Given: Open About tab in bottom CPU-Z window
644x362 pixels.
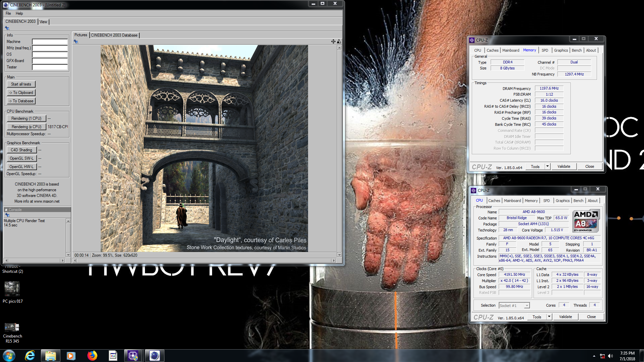Looking at the screenshot, I should [x=593, y=201].
